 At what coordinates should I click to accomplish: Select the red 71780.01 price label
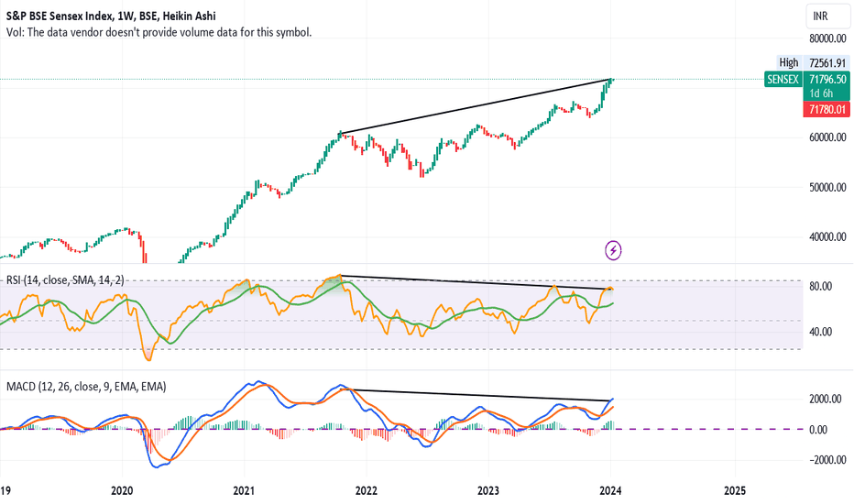coord(827,110)
